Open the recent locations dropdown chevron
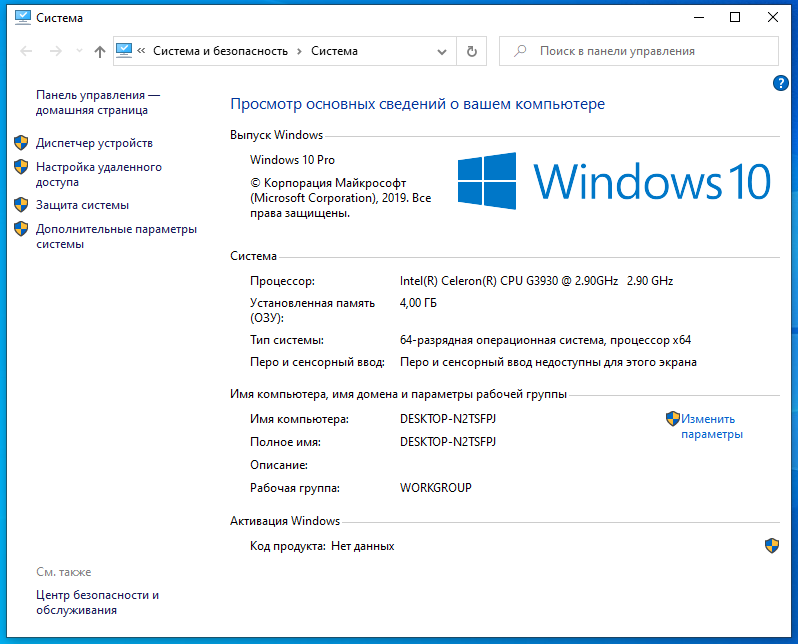Image resolution: width=798 pixels, height=644 pixels. coord(78,52)
